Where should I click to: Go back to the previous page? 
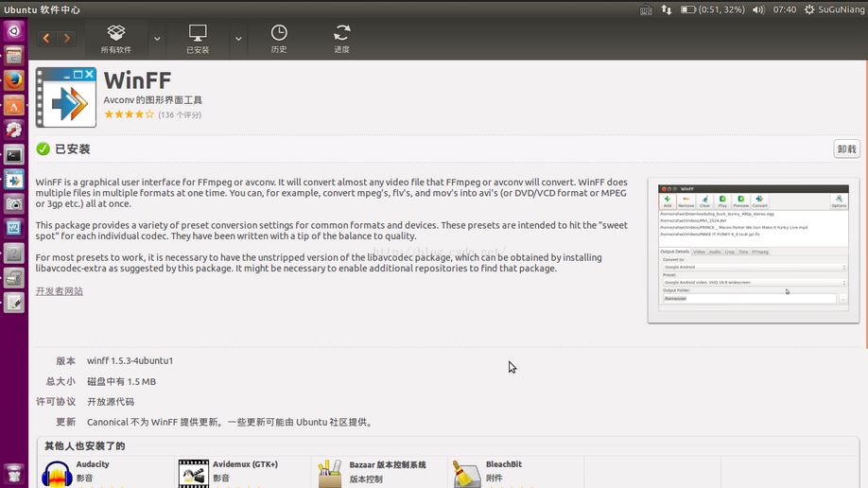pos(46,38)
